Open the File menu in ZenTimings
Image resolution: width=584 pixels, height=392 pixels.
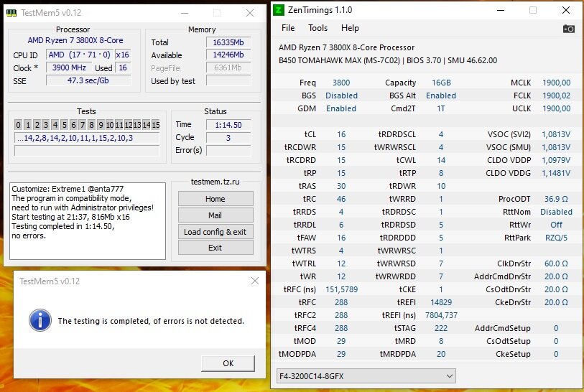click(288, 28)
